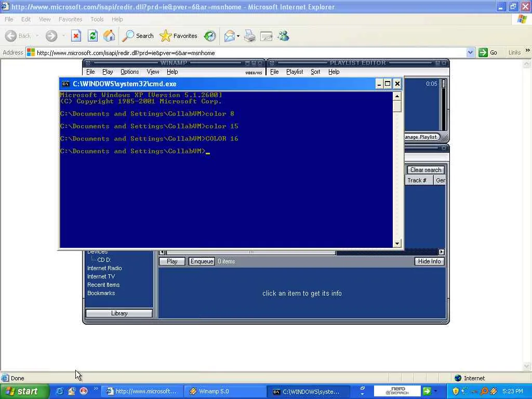
Task: Click the Enqueue button
Action: (x=202, y=261)
